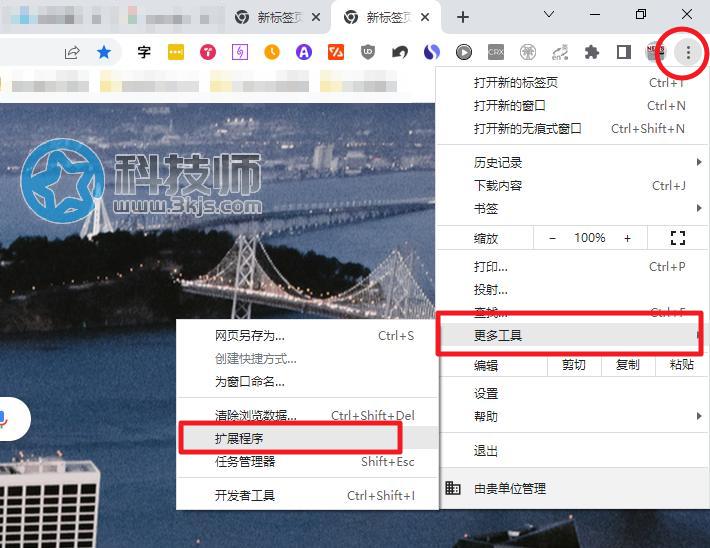Open the red round T extension icon
Viewport: 710px width, 548px height.
coord(208,53)
